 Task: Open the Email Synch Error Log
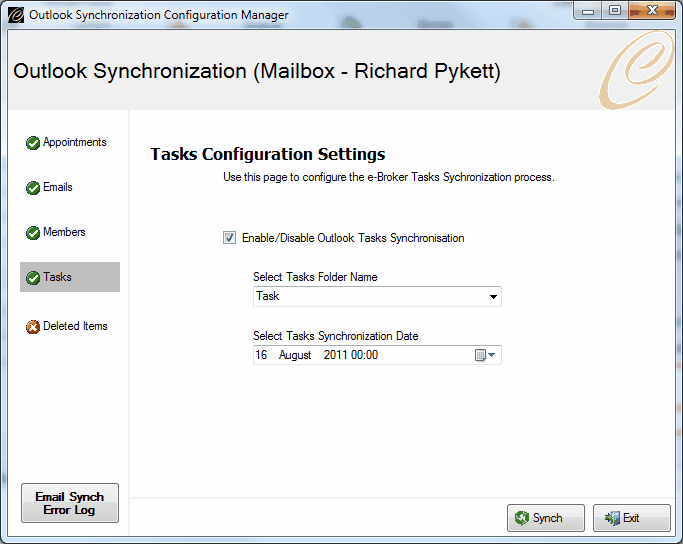[x=70, y=503]
